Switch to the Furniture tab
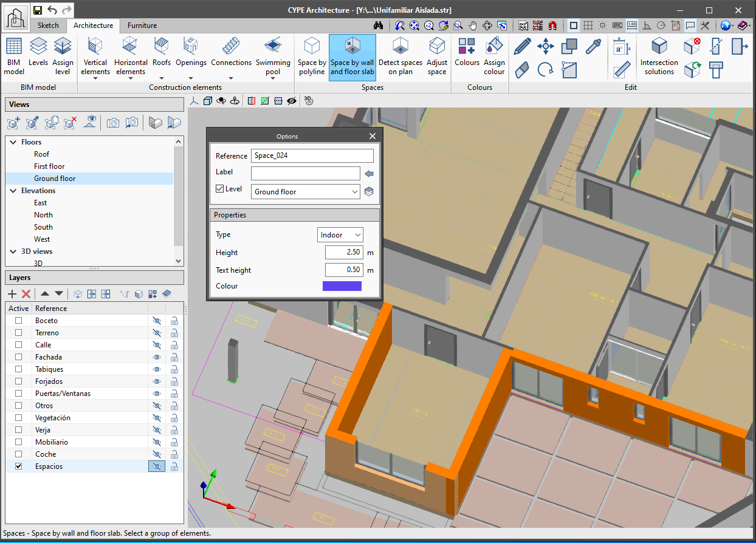Image resolution: width=756 pixels, height=543 pixels. [x=142, y=26]
